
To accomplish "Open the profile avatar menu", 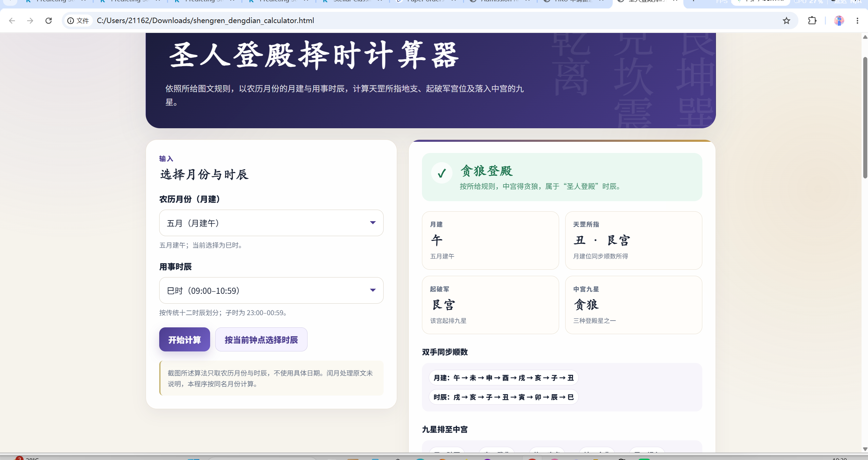I will click(x=839, y=21).
